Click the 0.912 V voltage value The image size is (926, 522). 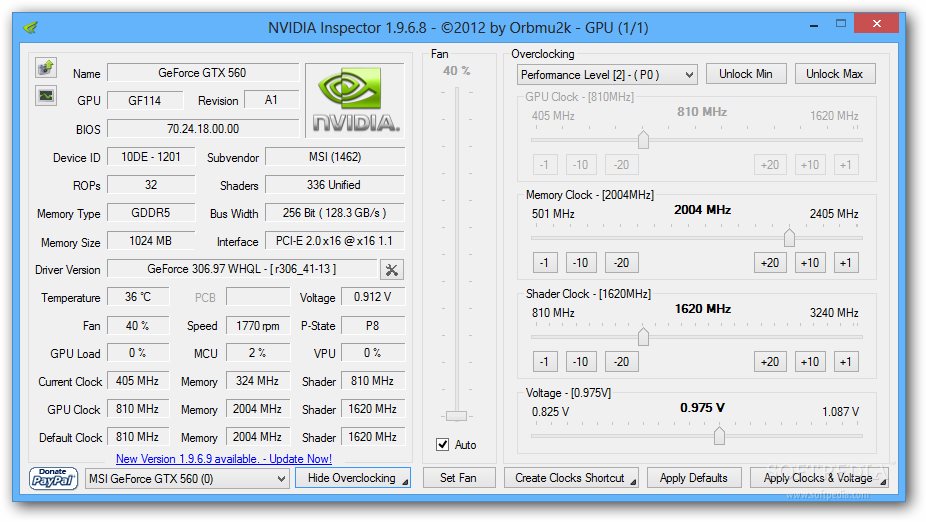[373, 297]
